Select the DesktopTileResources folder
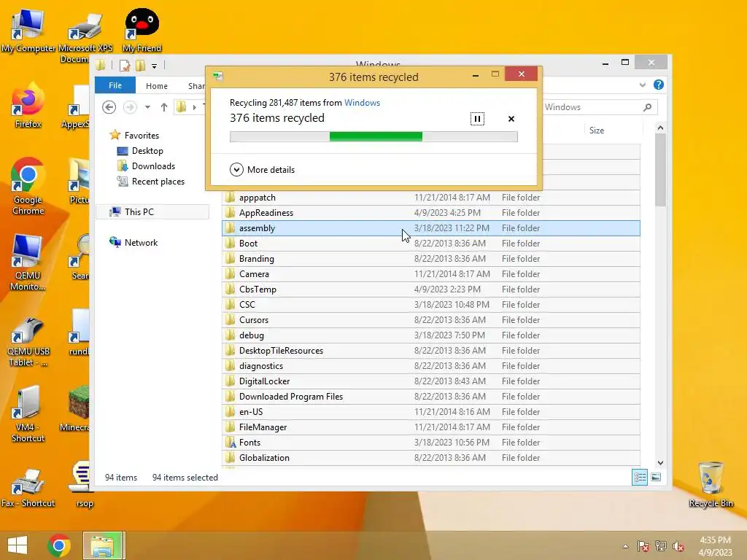The width and height of the screenshot is (747, 560). (x=430, y=351)
